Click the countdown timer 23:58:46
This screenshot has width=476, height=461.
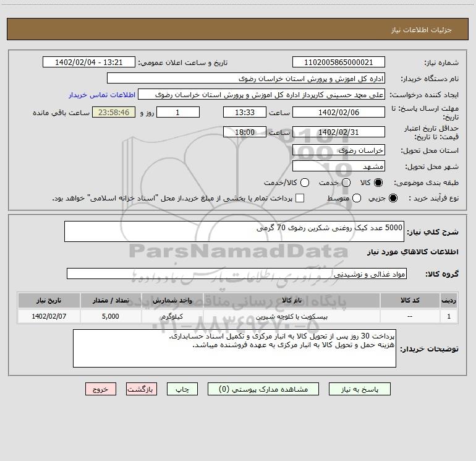(x=114, y=112)
